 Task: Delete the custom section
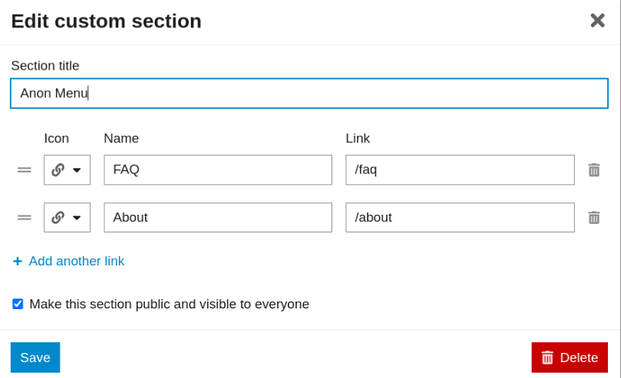pos(570,357)
